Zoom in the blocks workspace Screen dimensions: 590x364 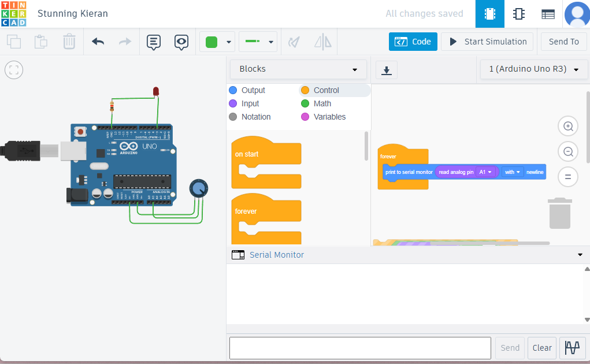pyautogui.click(x=568, y=126)
